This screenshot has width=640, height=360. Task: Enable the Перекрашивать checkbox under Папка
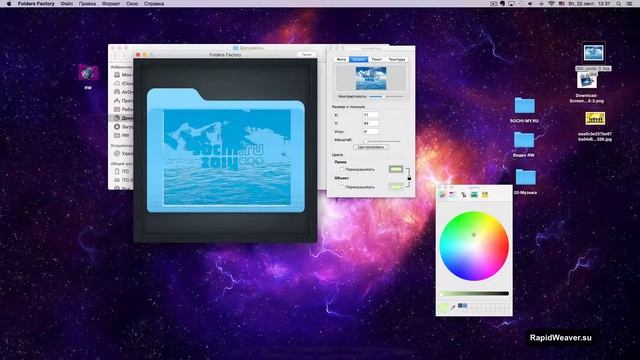pos(342,169)
